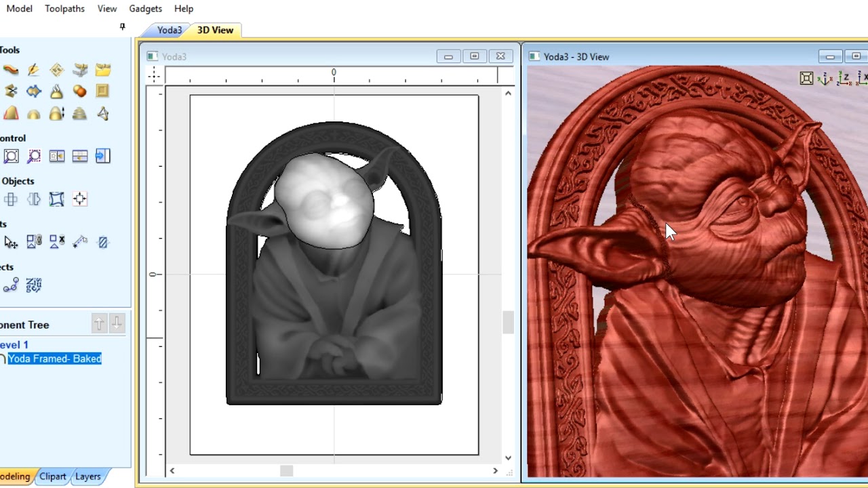The height and width of the screenshot is (488, 868).
Task: Click the 2D view vertical scrollbar thumb
Action: (508, 322)
